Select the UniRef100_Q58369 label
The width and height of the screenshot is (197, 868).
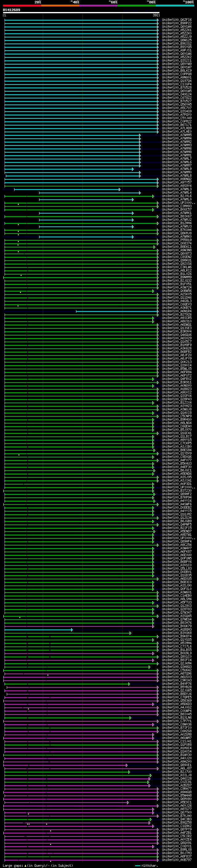tap(177, 700)
